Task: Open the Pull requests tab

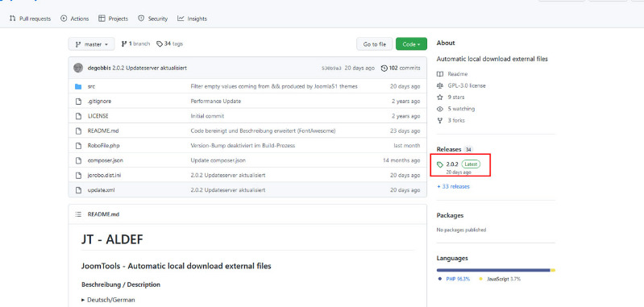Action: point(30,19)
